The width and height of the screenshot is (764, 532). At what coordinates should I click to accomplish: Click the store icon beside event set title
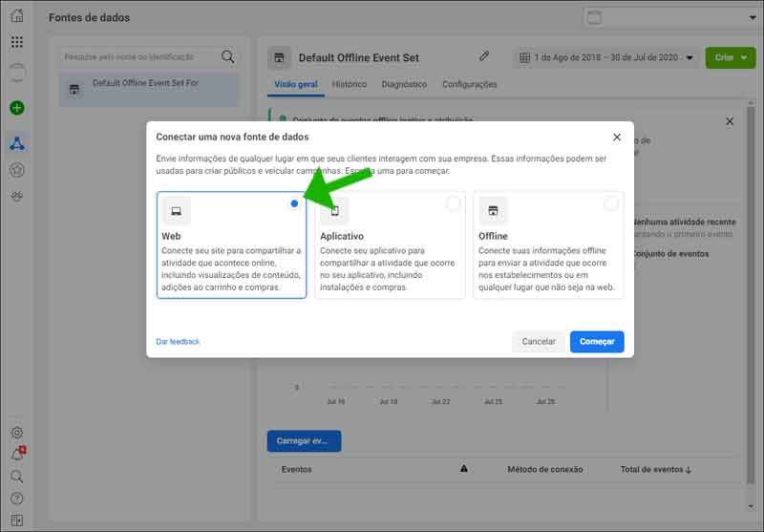point(279,58)
